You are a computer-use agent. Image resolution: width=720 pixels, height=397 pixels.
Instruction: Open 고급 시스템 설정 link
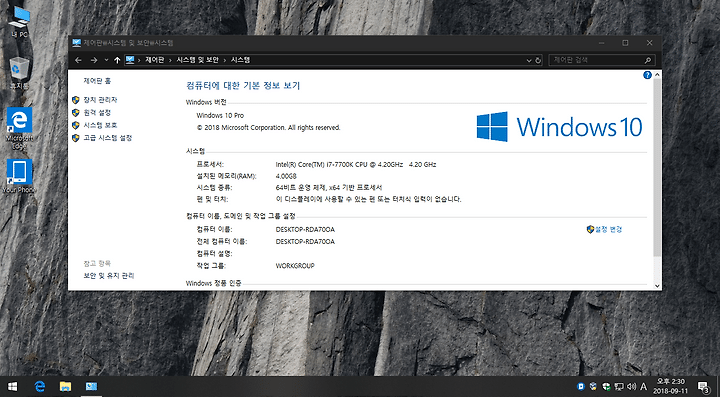tap(107, 138)
